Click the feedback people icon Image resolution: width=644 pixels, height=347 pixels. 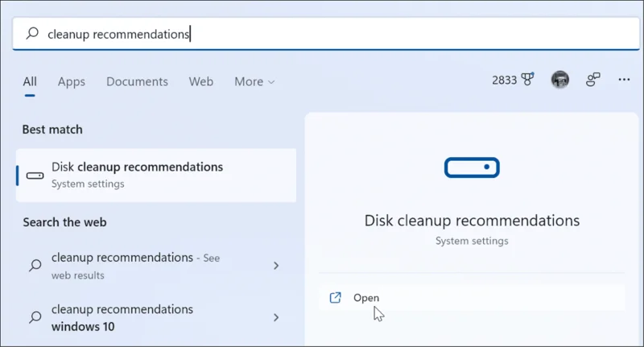click(x=592, y=80)
